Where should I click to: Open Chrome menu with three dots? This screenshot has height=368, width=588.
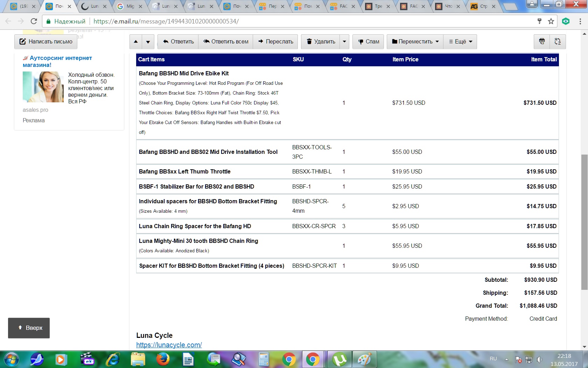[580, 21]
